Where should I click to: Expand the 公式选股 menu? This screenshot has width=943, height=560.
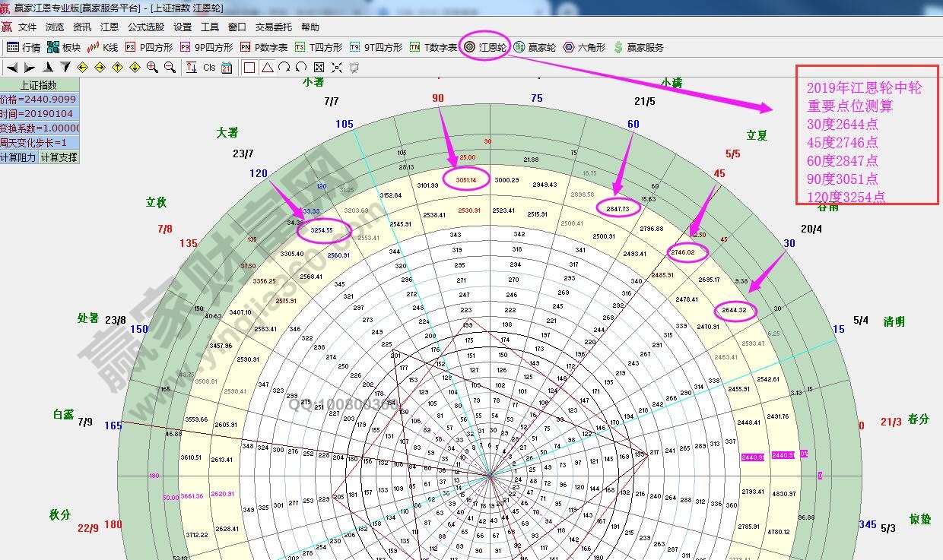tap(145, 27)
